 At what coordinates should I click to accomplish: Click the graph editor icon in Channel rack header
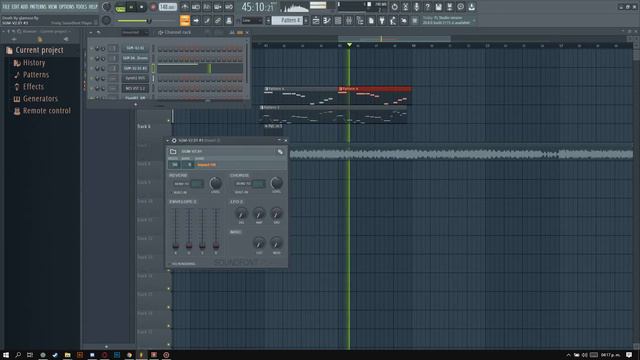(x=232, y=32)
